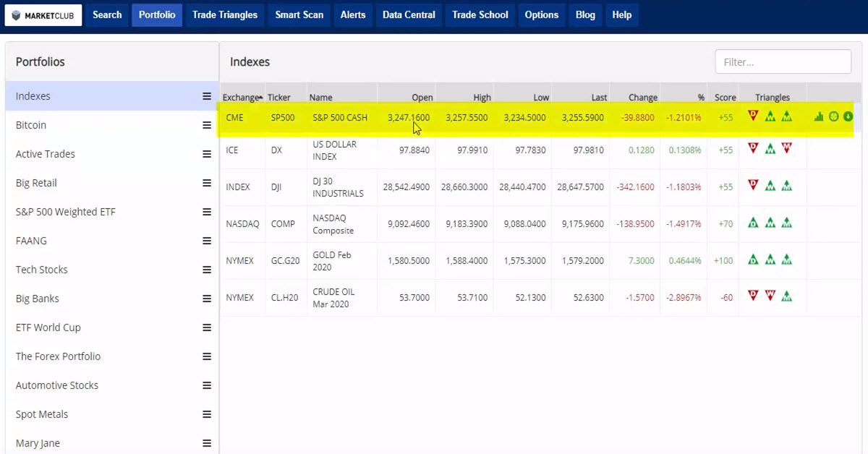Image resolution: width=868 pixels, height=454 pixels.
Task: Click the green weekly triangle for DJ 30 Industrials
Action: 770,186
